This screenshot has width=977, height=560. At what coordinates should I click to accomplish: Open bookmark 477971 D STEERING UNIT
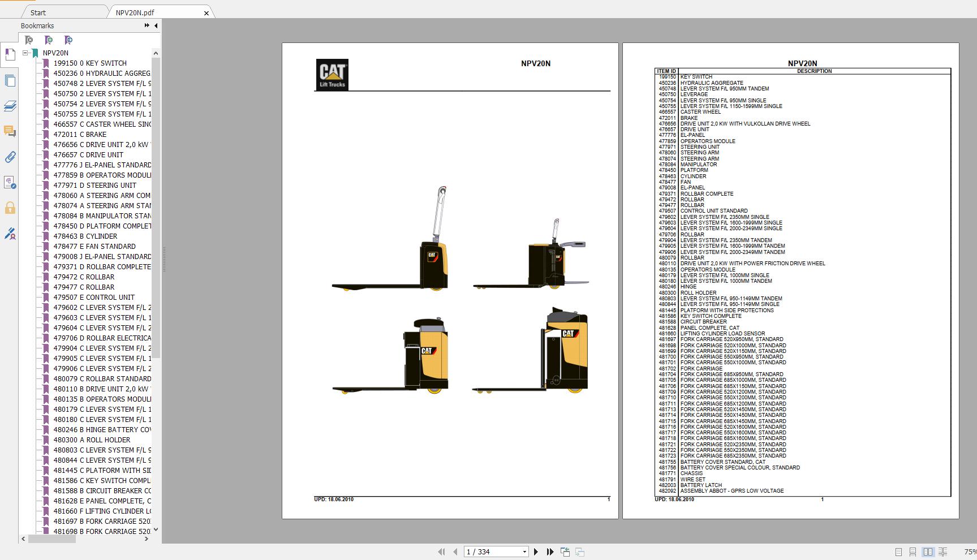click(x=95, y=186)
